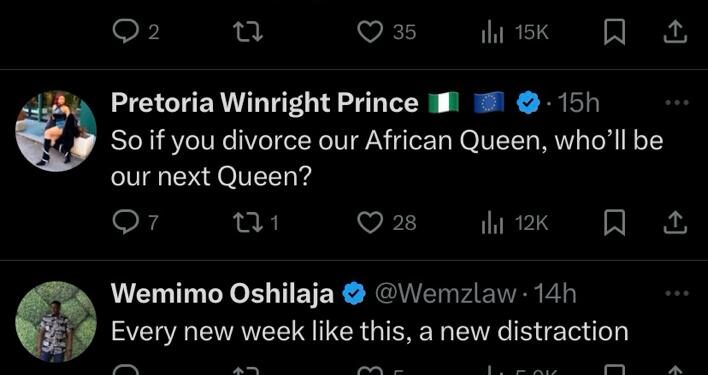Viewport: 708px width, 375px height.
Task: Open the @Wemzlaw handle link
Action: (445, 294)
